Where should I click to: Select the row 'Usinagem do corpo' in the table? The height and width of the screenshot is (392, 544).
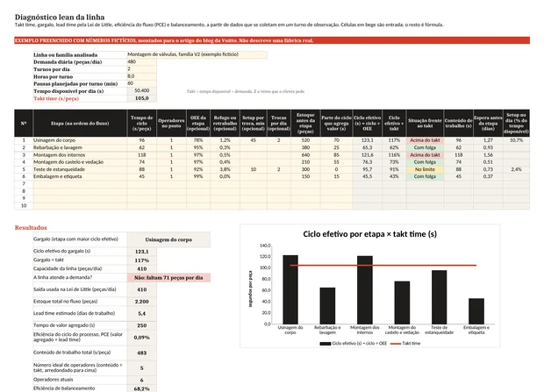click(272, 140)
